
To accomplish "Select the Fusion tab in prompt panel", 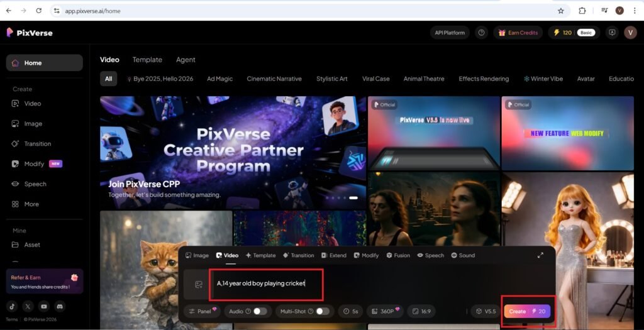I will 397,256.
